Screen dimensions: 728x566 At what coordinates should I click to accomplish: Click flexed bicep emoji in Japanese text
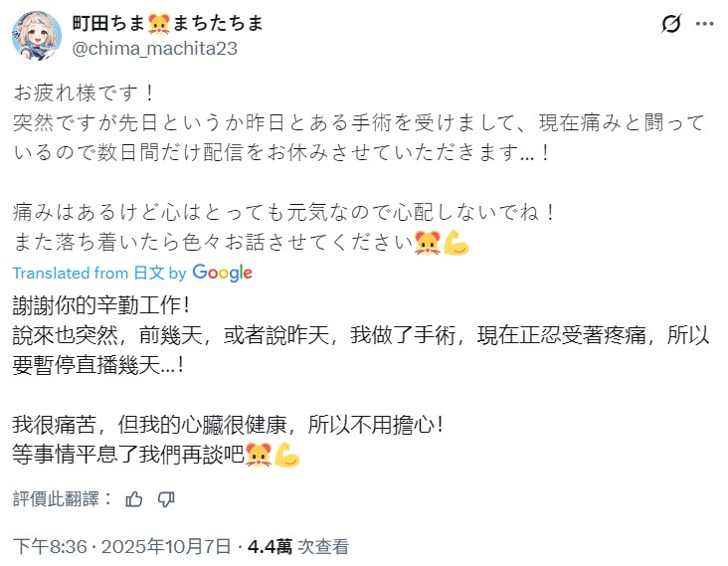455,242
